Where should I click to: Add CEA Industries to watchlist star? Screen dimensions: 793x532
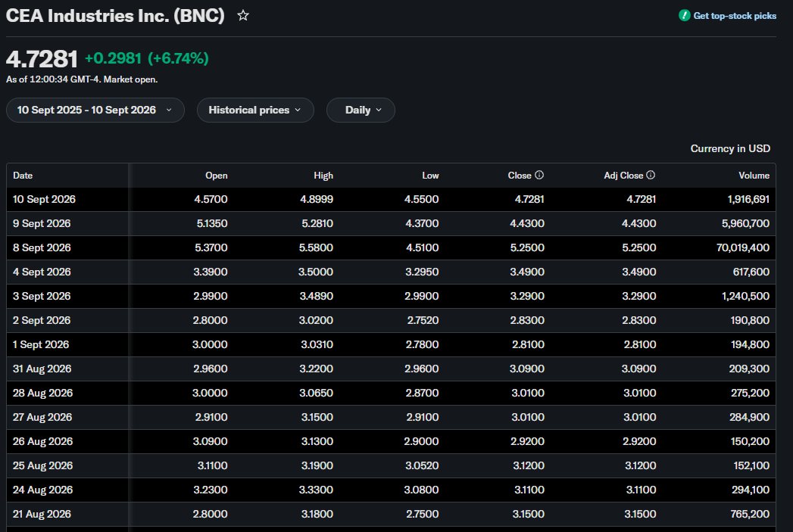pyautogui.click(x=243, y=16)
